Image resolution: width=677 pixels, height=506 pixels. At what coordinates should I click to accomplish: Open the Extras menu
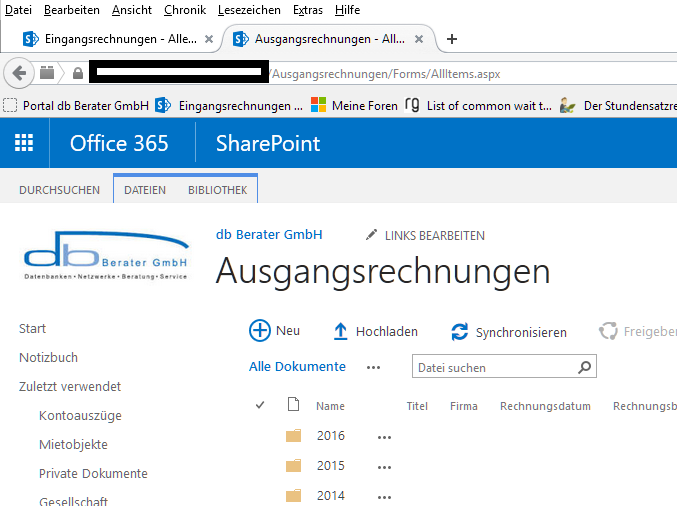(308, 9)
